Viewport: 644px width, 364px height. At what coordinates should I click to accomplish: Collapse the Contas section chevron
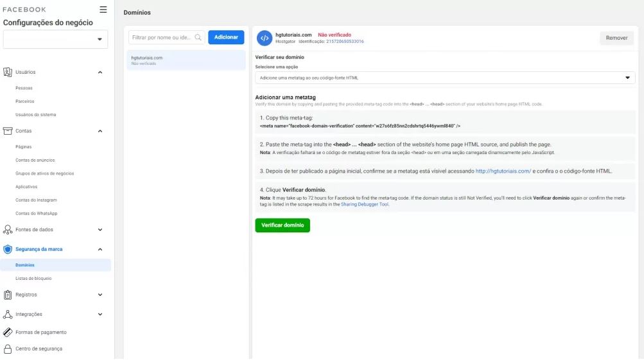(x=100, y=131)
